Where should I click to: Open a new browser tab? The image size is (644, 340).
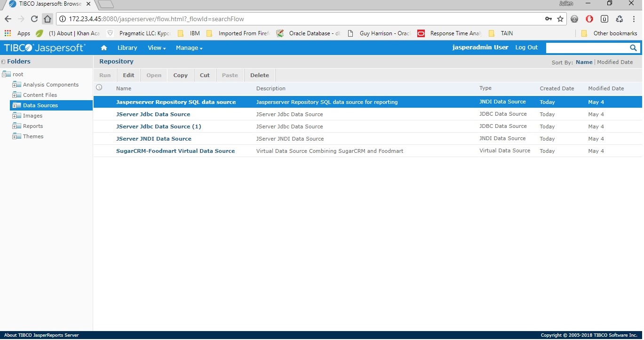coord(106,4)
